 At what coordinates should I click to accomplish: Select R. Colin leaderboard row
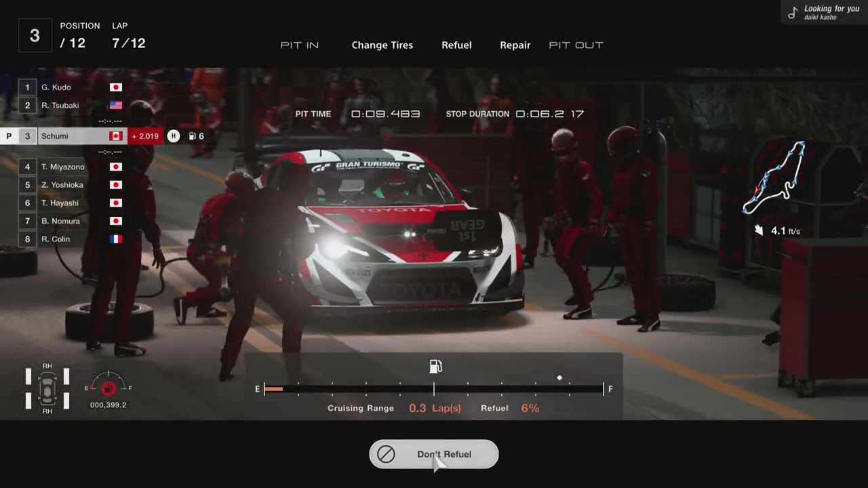[x=73, y=239]
